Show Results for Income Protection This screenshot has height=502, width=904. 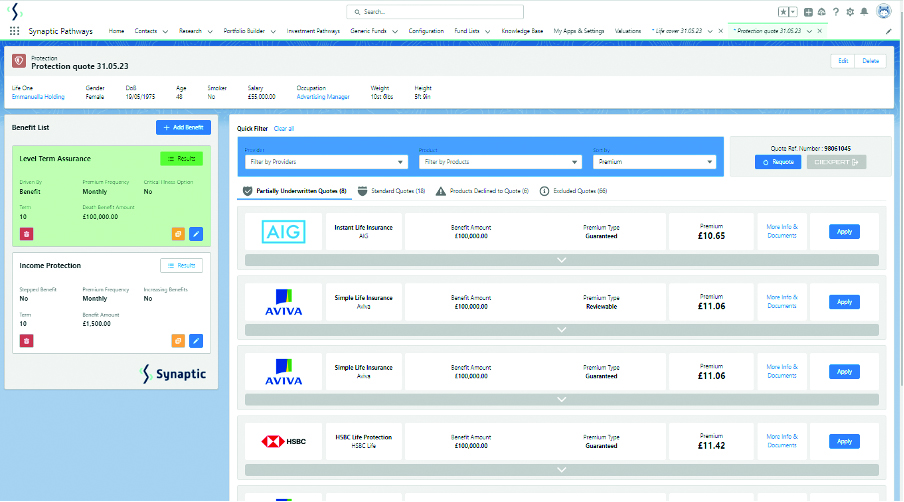click(x=182, y=266)
